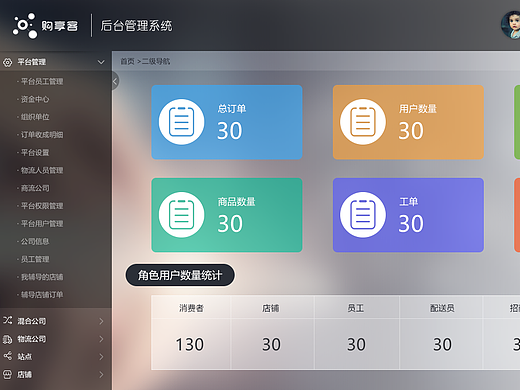
Task: Select the 物流公司 menu label
Action: click(x=32, y=339)
